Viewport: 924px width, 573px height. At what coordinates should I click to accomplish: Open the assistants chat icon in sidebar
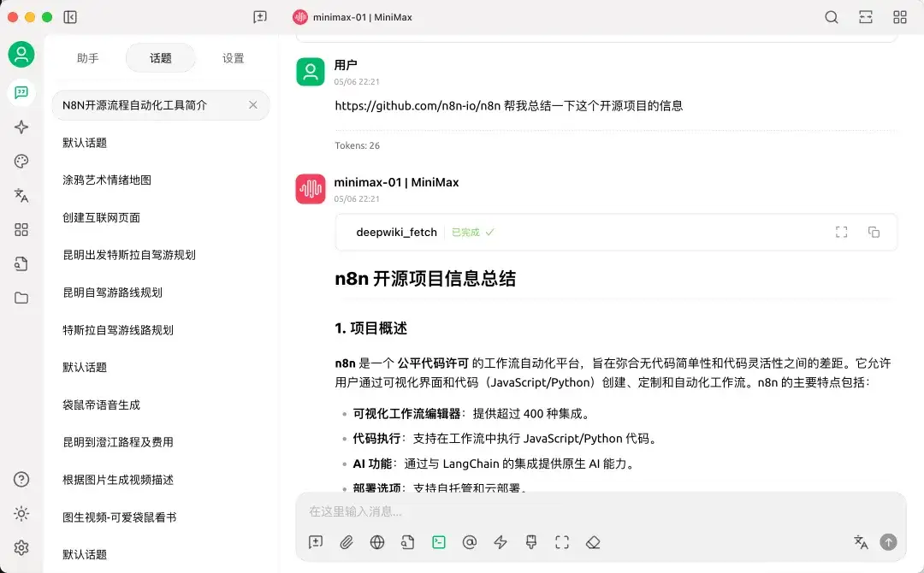click(x=21, y=92)
